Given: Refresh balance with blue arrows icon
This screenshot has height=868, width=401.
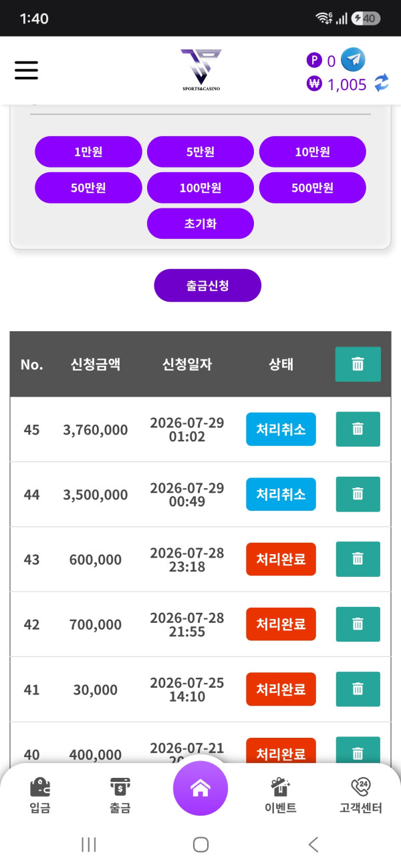Looking at the screenshot, I should click(381, 83).
